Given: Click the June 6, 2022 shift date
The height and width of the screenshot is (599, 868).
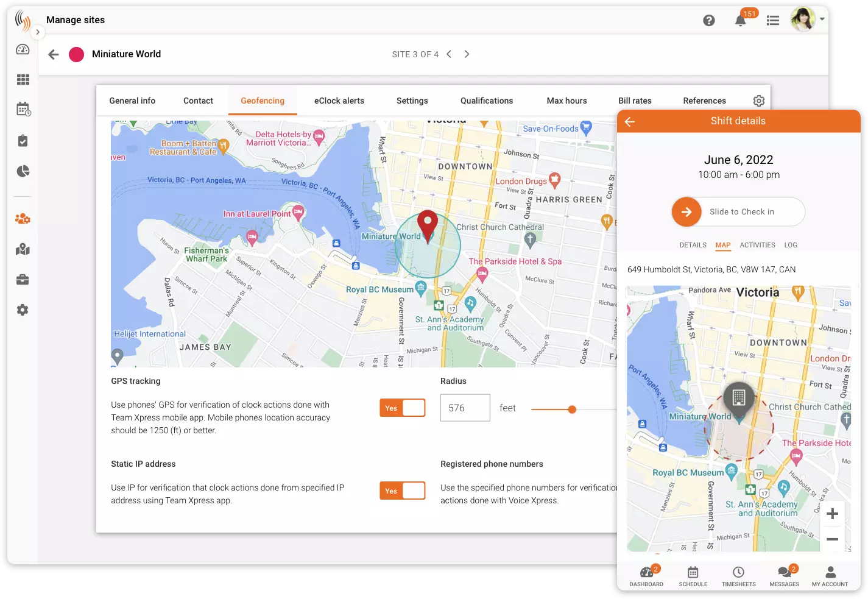Looking at the screenshot, I should coord(738,160).
